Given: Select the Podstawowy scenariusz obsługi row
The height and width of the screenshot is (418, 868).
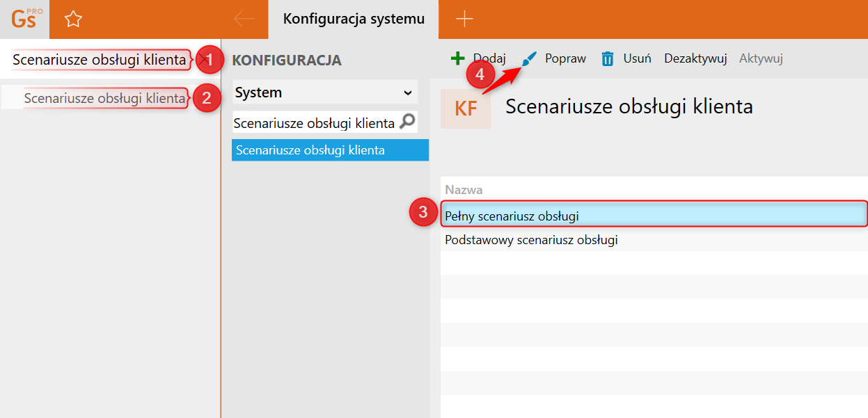Looking at the screenshot, I should [653, 240].
